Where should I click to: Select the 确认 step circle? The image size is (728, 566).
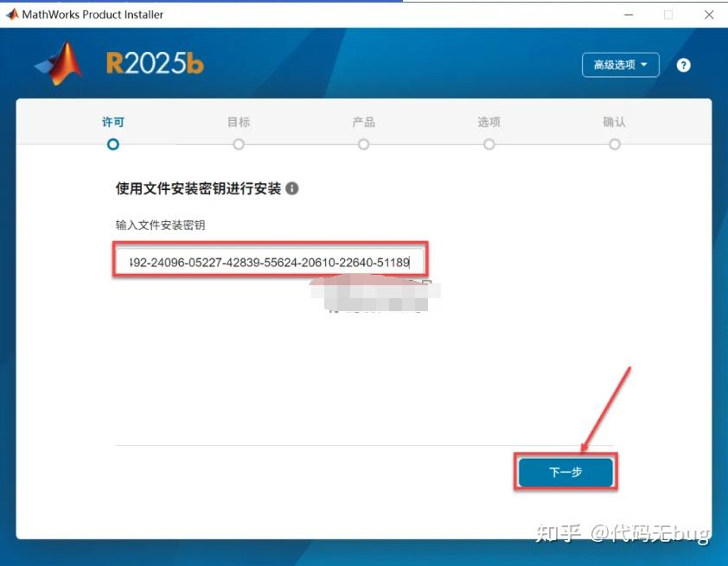click(x=614, y=144)
